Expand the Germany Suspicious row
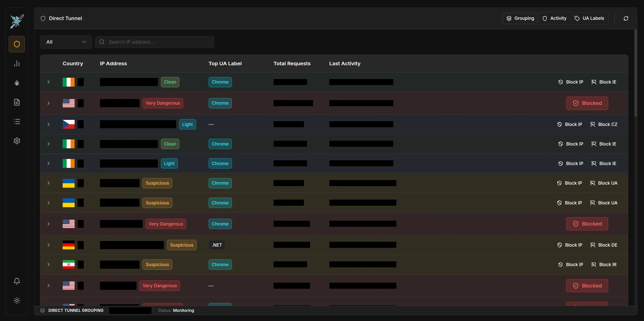 (x=48, y=245)
